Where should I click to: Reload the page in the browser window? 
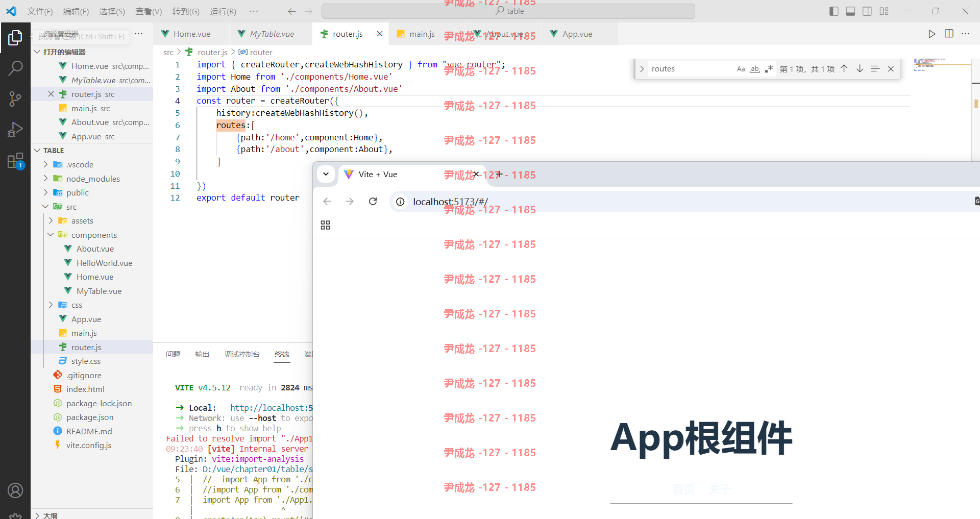click(x=373, y=202)
